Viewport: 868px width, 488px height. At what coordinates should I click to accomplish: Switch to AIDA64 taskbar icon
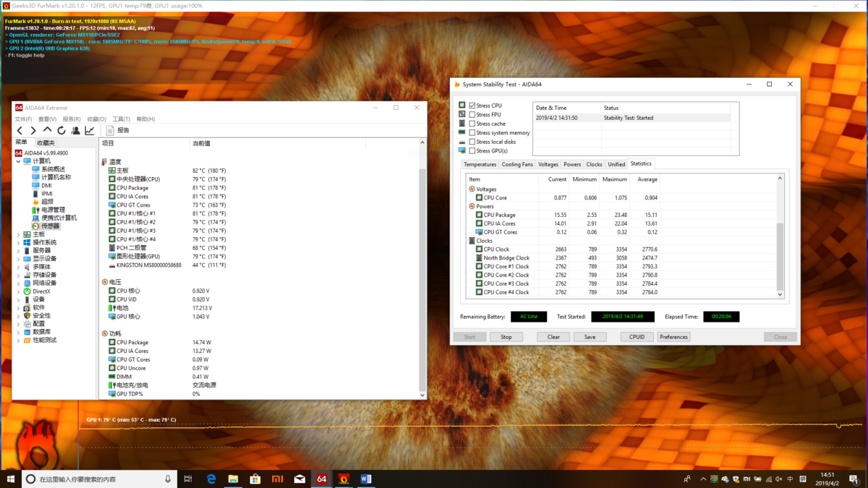tap(322, 479)
